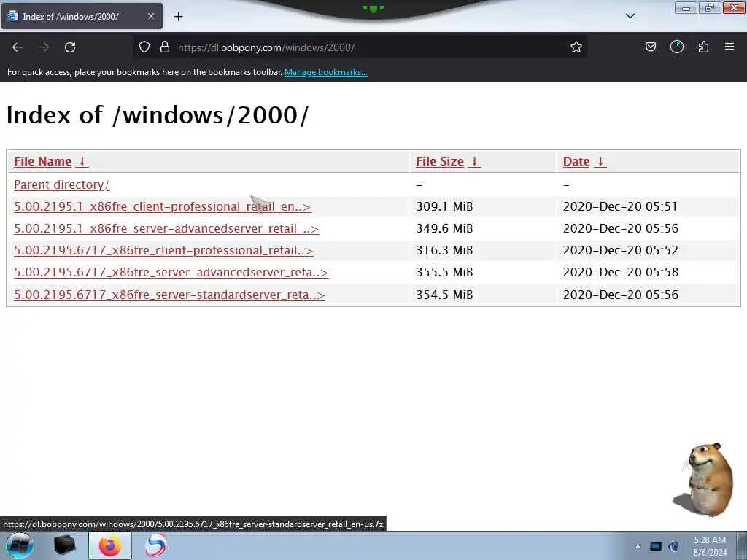Click the 316.3 MiB size cell

[444, 251]
